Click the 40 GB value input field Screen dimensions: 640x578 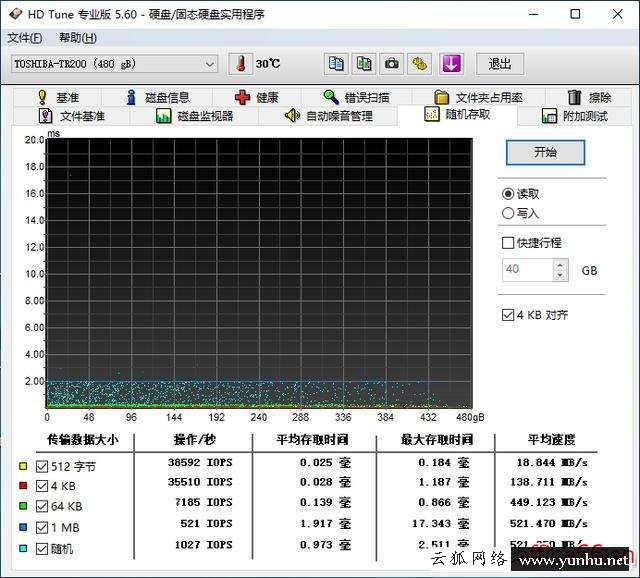click(x=528, y=270)
